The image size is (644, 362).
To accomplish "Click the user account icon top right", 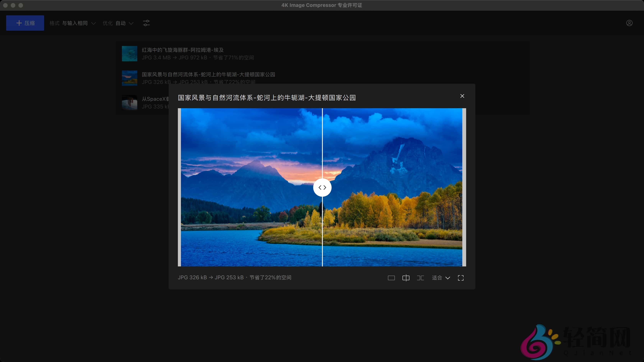I will (629, 23).
